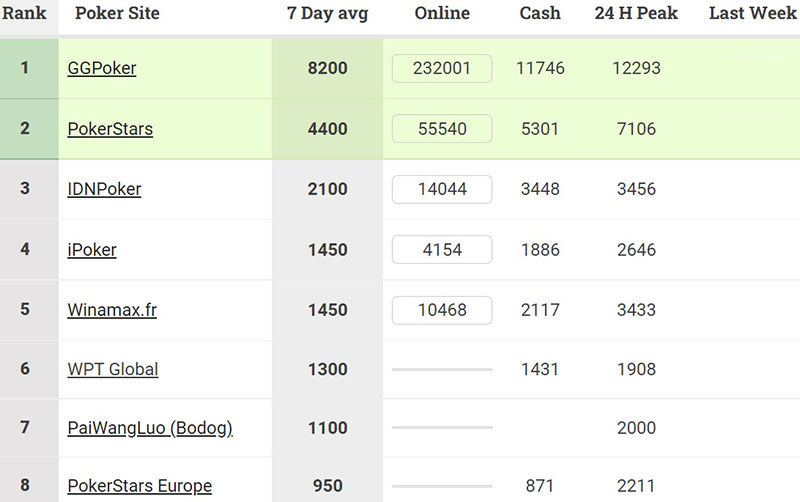The height and width of the screenshot is (502, 800).
Task: Open the IDNPoker link
Action: [104, 189]
